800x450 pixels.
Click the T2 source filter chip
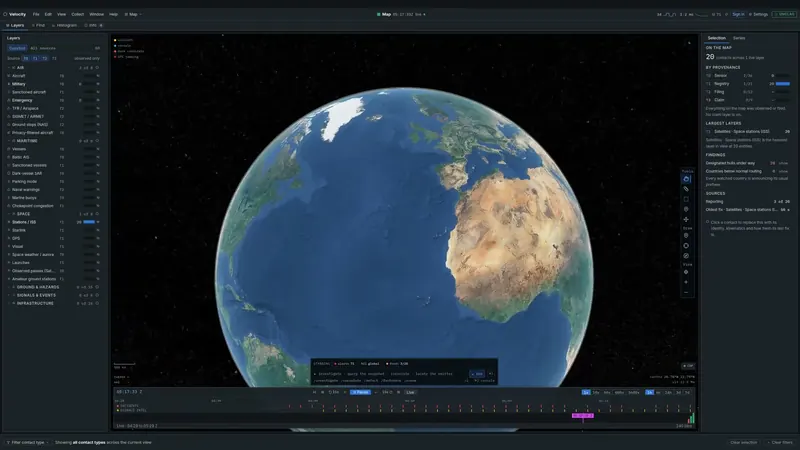click(45, 58)
